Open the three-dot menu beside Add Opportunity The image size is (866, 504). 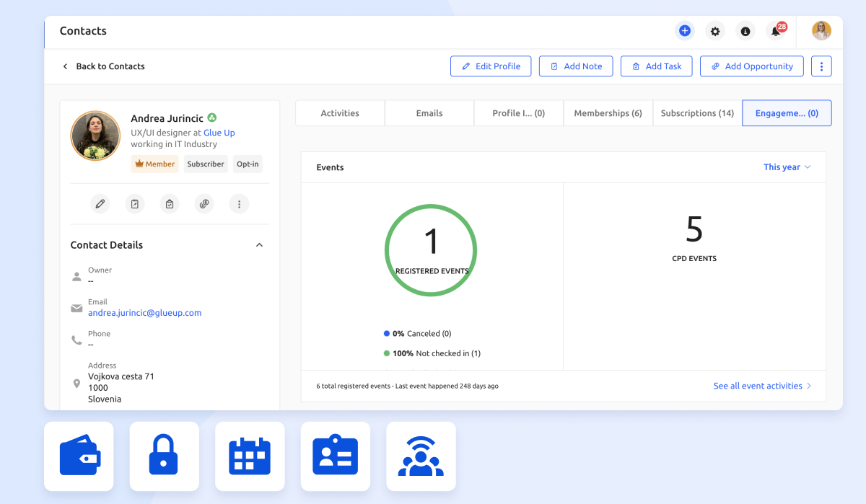point(821,66)
